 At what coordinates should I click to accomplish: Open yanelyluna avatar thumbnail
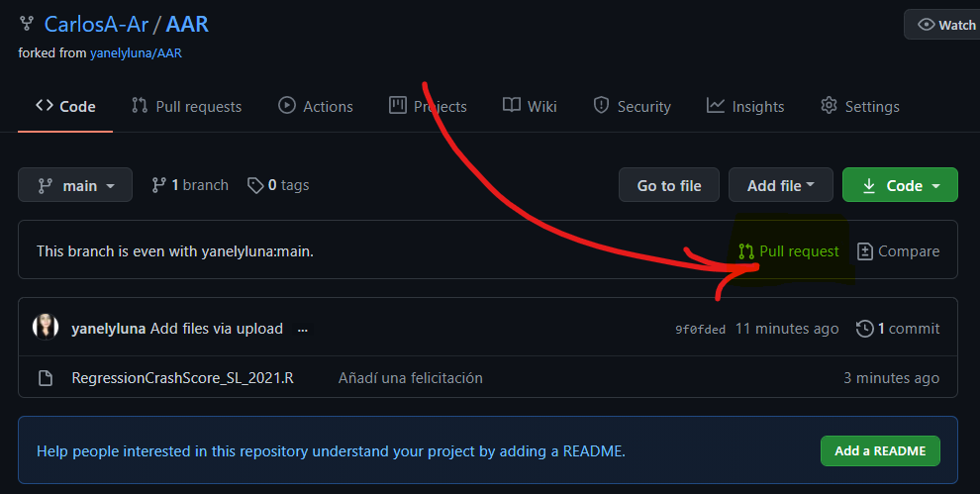click(46, 327)
